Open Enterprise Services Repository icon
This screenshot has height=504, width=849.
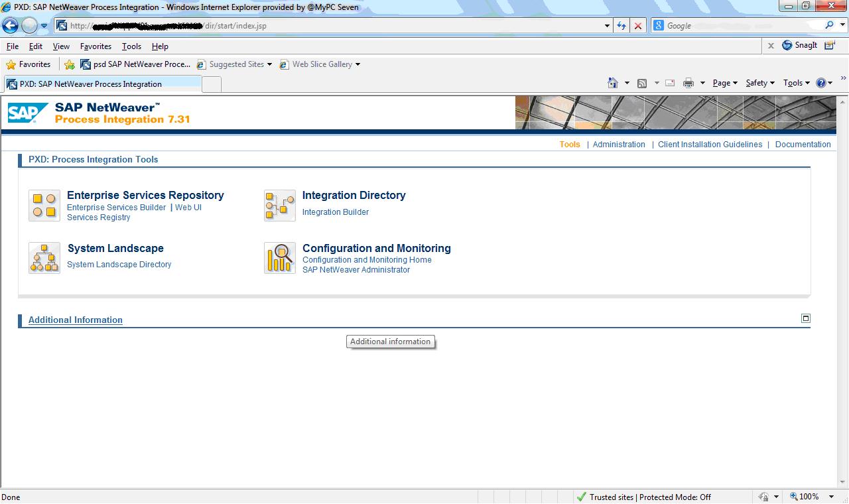click(44, 206)
